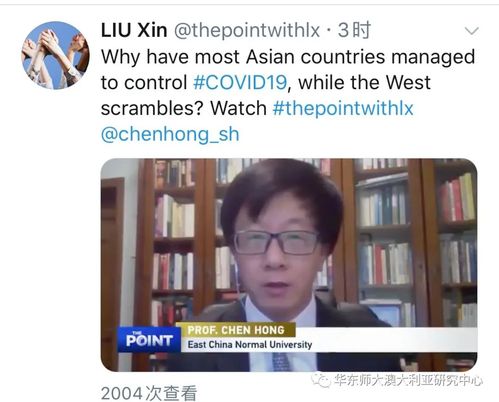Play the embedded interview video
The width and height of the screenshot is (499, 402).
pyautogui.click(x=289, y=265)
